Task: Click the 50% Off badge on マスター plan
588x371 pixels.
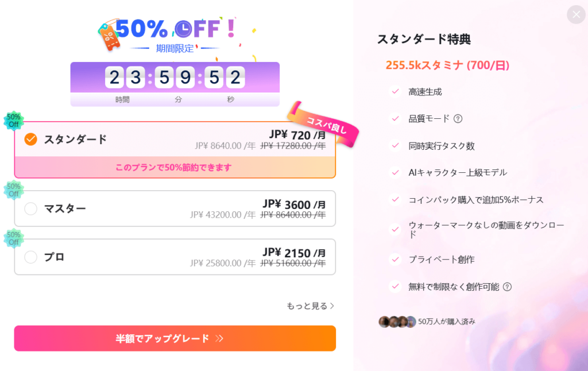Action: click(x=13, y=190)
